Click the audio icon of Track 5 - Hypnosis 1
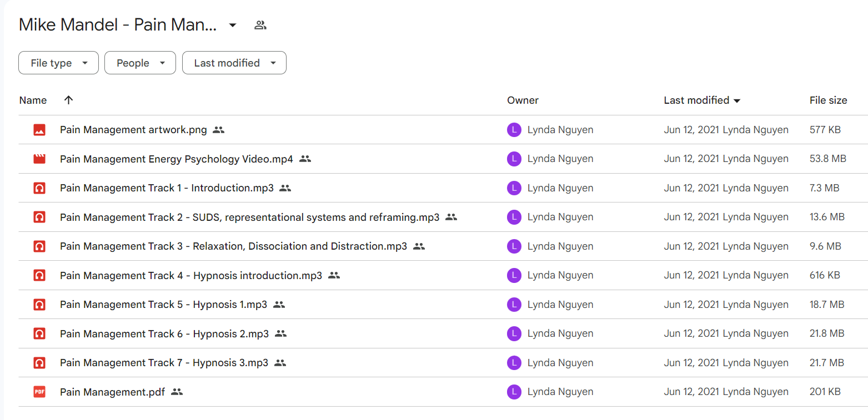Image resolution: width=868 pixels, height=420 pixels. (39, 305)
